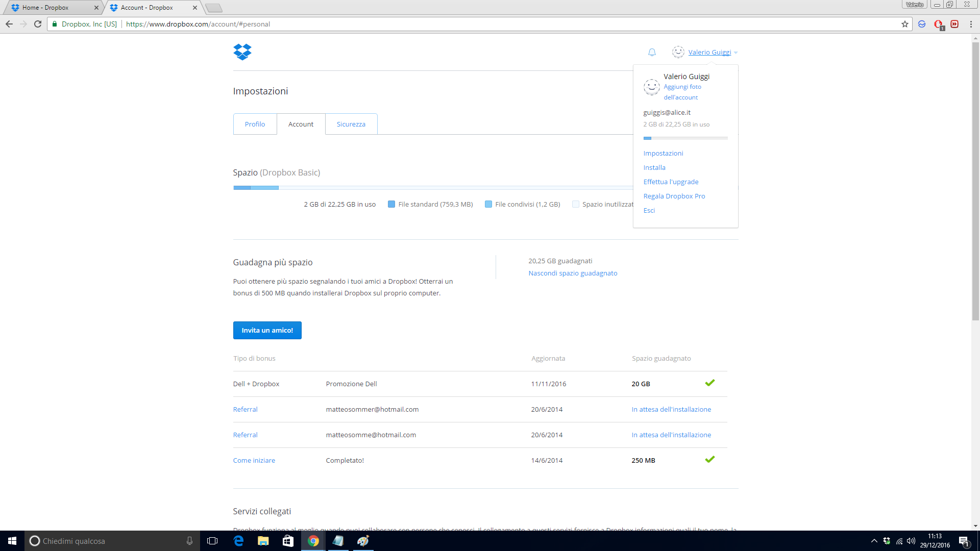The image size is (980, 551).
Task: Click Chrome icon in taskbar
Action: point(313,541)
